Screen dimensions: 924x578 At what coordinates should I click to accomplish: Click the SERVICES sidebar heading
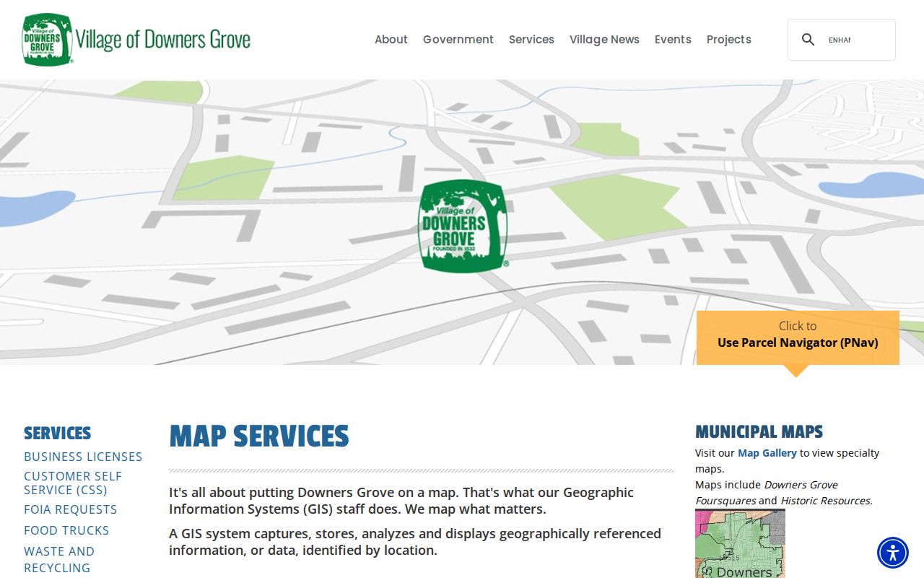[x=58, y=433]
